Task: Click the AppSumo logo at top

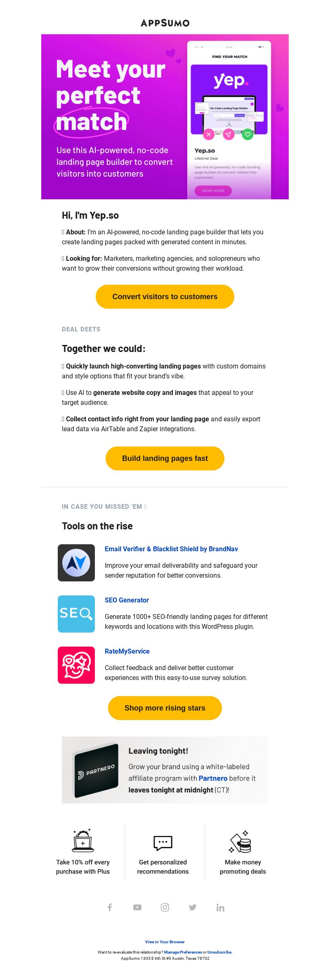Action: [165, 23]
